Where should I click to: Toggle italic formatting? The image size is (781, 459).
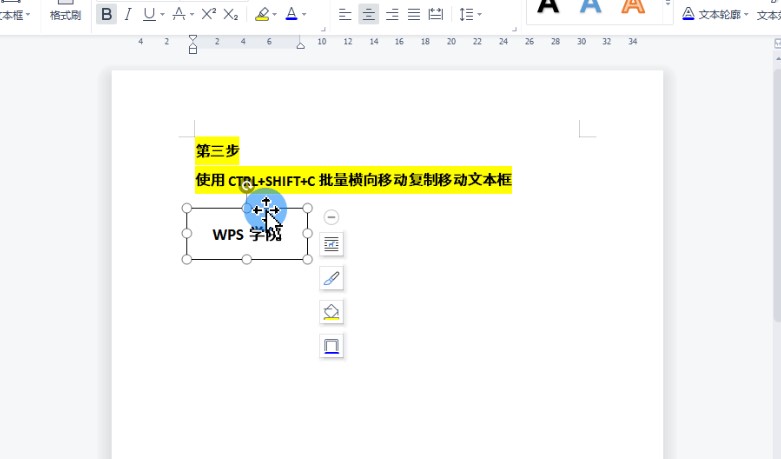(128, 14)
